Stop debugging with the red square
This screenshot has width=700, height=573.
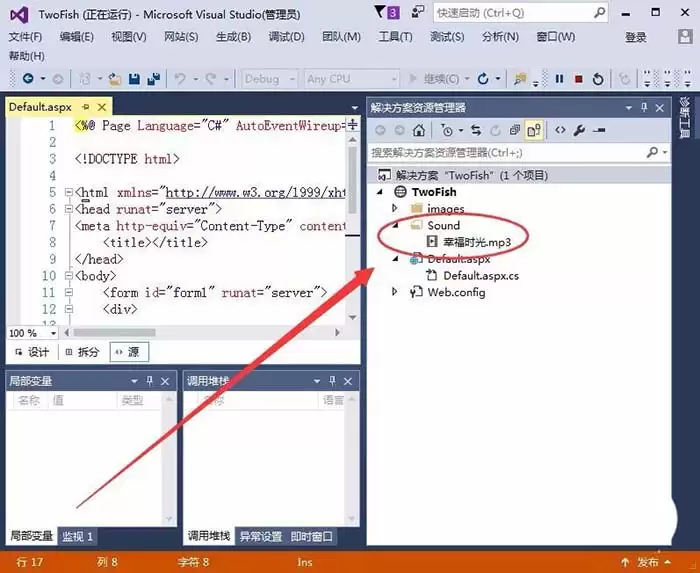(x=579, y=79)
